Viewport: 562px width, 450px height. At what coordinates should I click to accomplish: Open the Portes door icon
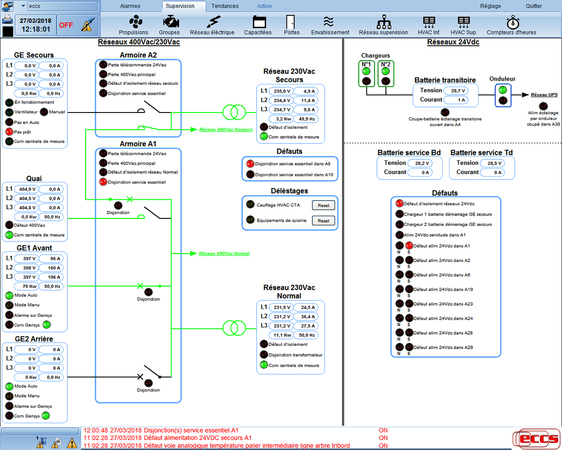[290, 22]
